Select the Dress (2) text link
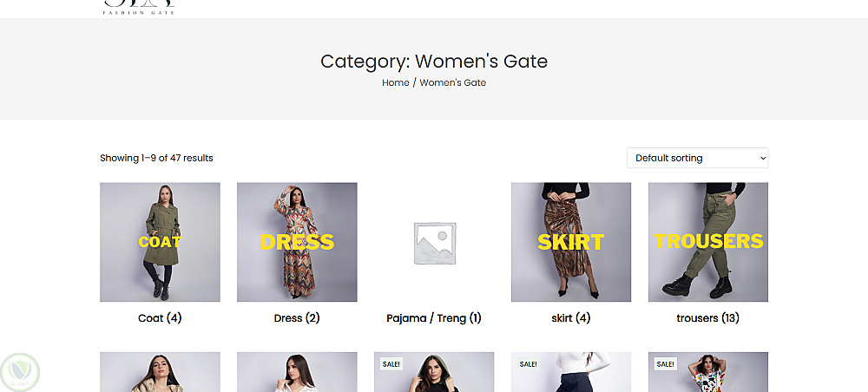This screenshot has height=392, width=868. coord(297,318)
